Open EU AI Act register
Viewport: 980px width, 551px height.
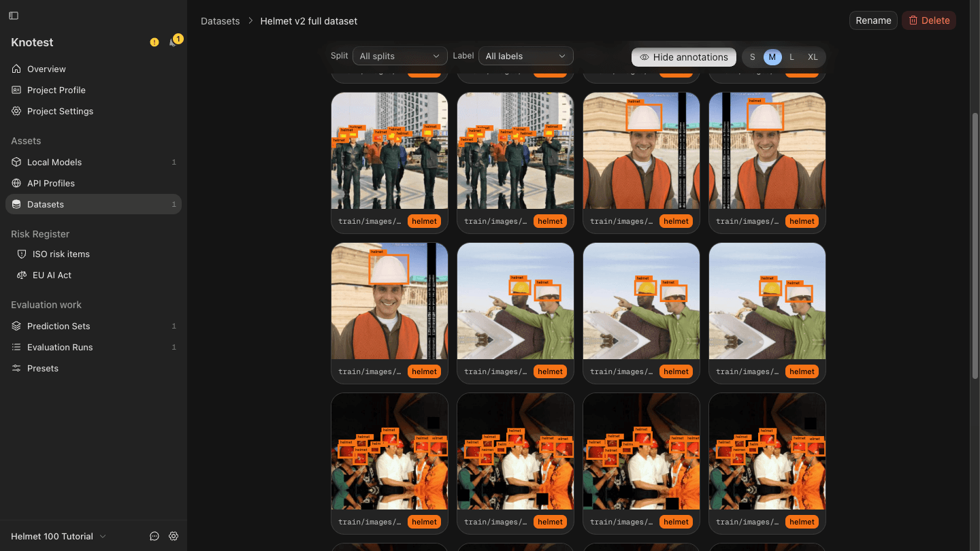pos(93,275)
